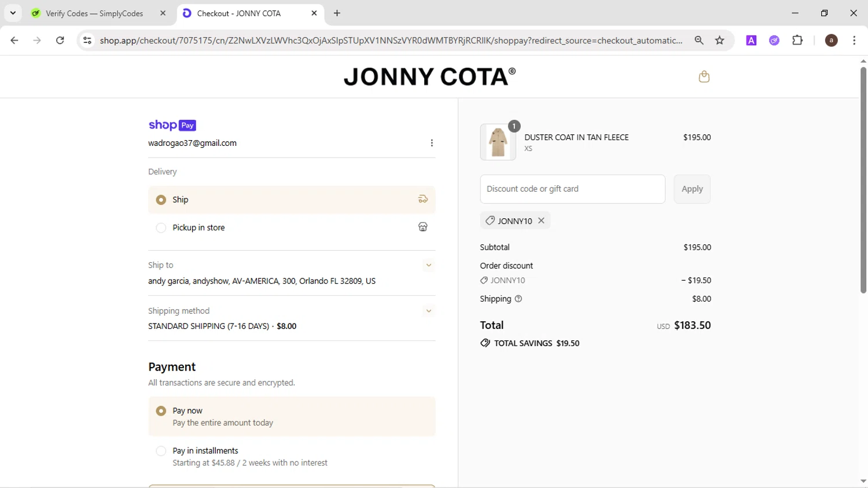Click the STANDARD SHIPPING method text
The height and width of the screenshot is (488, 868).
click(222, 326)
